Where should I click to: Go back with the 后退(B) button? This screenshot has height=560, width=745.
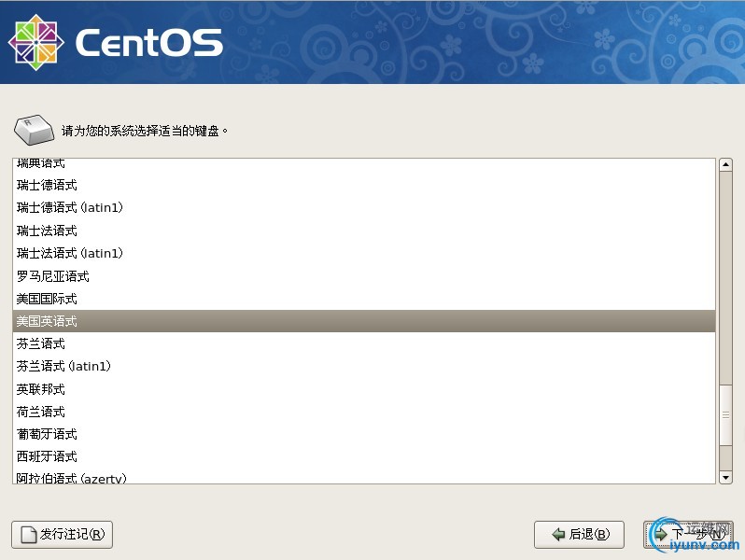click(579, 535)
